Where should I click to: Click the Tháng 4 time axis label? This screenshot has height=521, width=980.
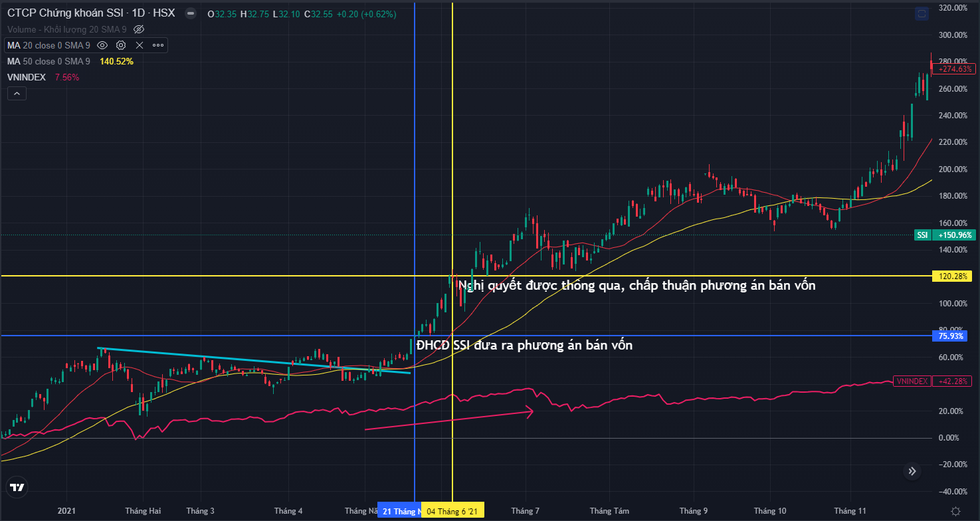288,511
